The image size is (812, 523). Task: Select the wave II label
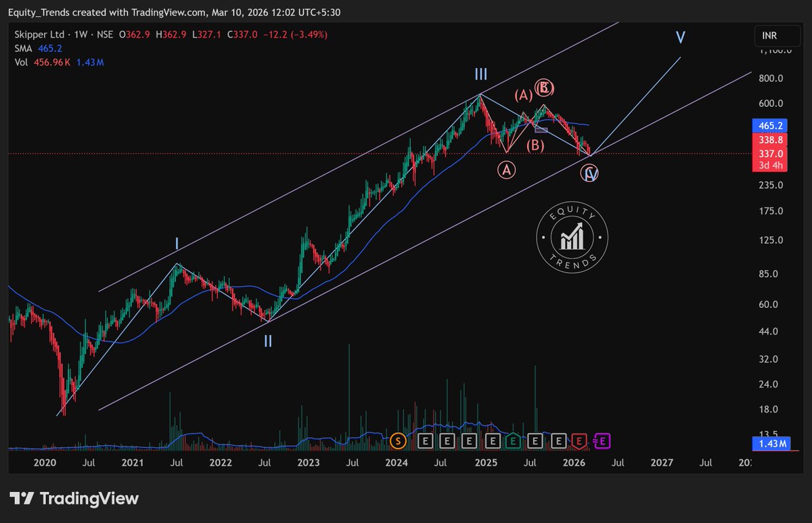tap(268, 342)
